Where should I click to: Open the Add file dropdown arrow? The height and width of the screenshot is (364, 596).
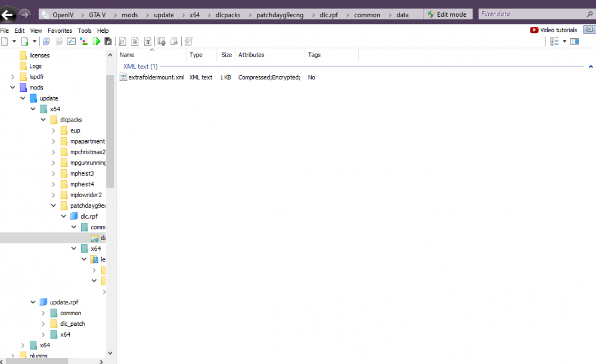click(34, 41)
